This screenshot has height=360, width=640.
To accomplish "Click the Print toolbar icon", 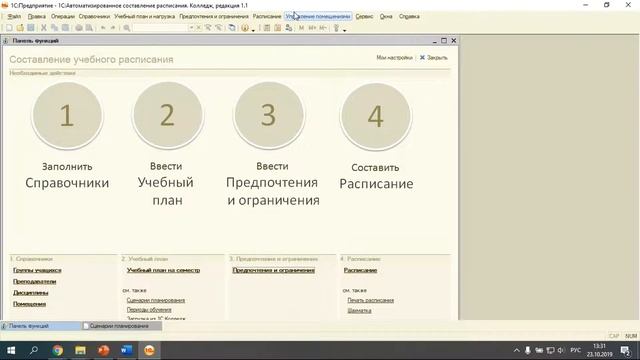I will [x=79, y=28].
